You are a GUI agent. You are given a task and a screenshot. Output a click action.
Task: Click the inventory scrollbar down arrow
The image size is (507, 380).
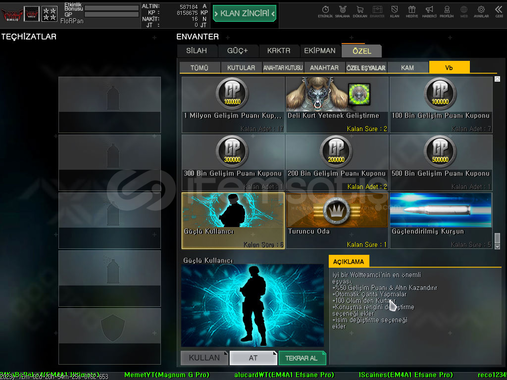pos(497,247)
